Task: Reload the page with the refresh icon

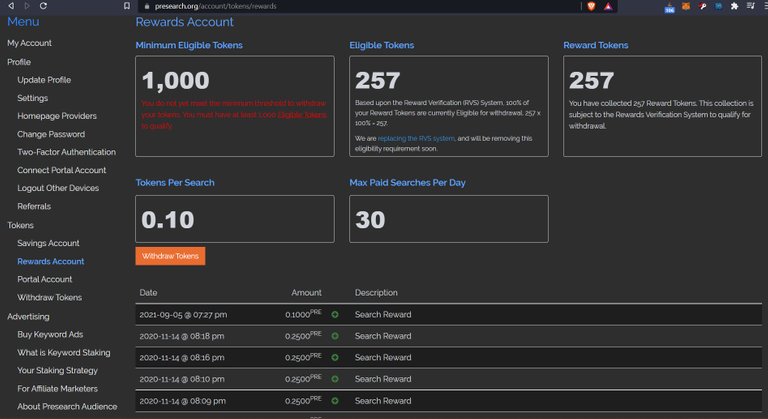Action: 43,6
